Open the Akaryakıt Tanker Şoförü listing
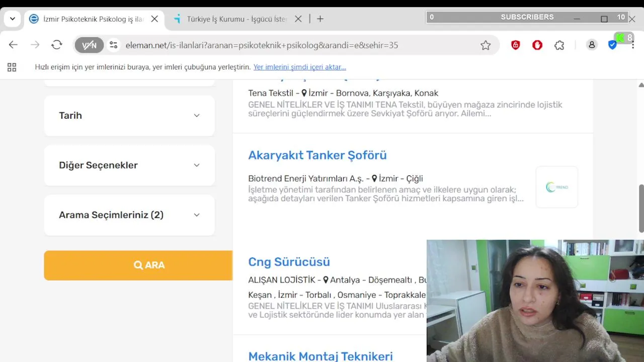 tap(317, 155)
